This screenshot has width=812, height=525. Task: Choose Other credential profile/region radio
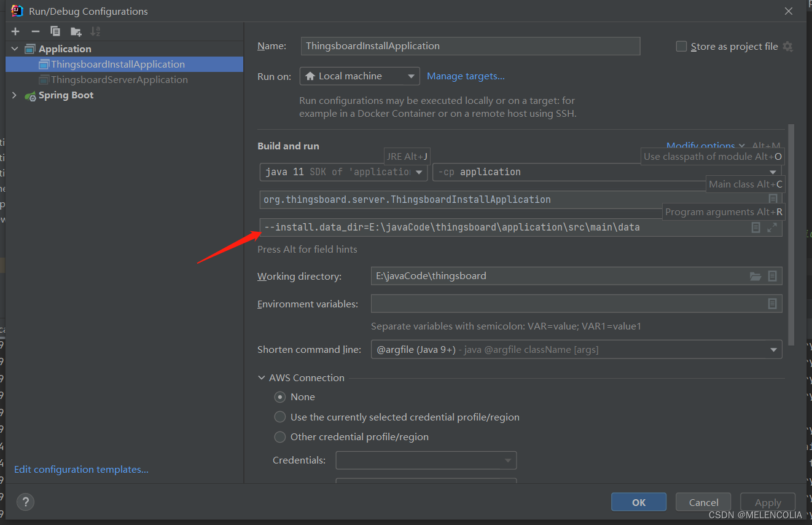(x=280, y=437)
